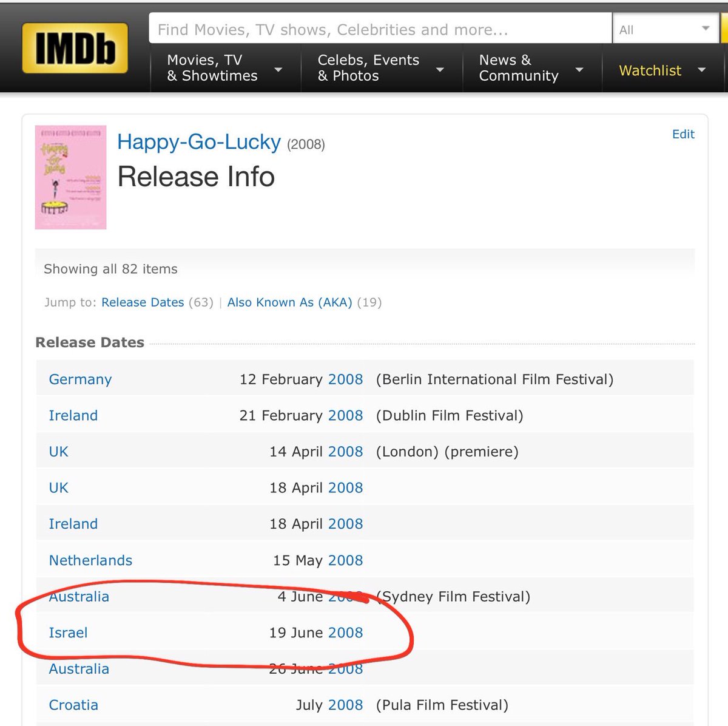
Task: Click '(Pula Film Festival)' text
Action: tap(442, 705)
